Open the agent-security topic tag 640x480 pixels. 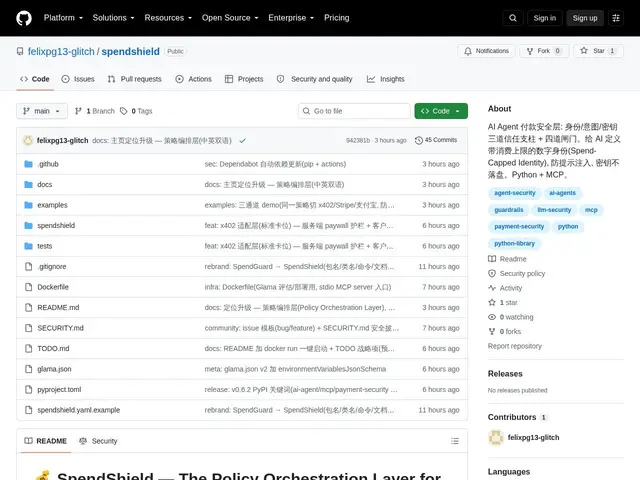click(x=515, y=193)
